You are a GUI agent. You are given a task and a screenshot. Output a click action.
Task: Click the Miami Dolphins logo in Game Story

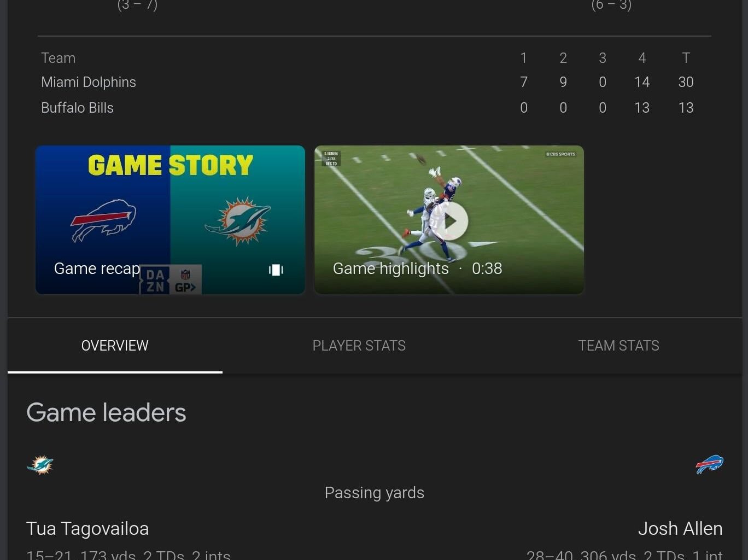tap(238, 221)
